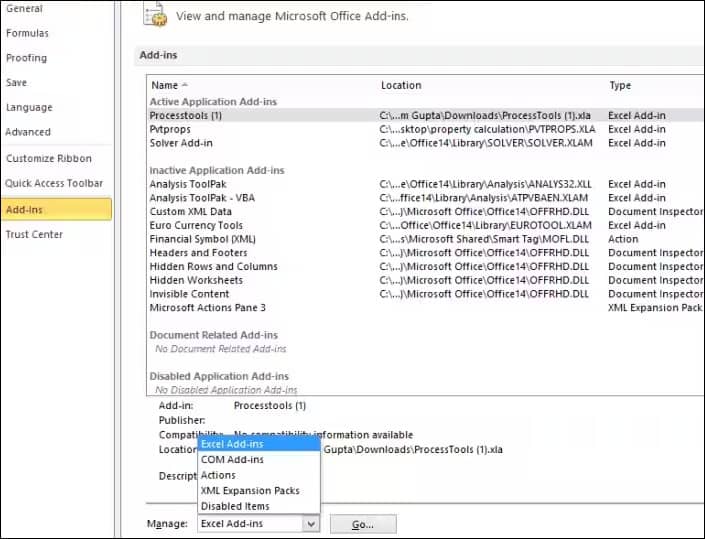Go to Customize Ribbon settings
The width and height of the screenshot is (705, 539).
tap(48, 159)
